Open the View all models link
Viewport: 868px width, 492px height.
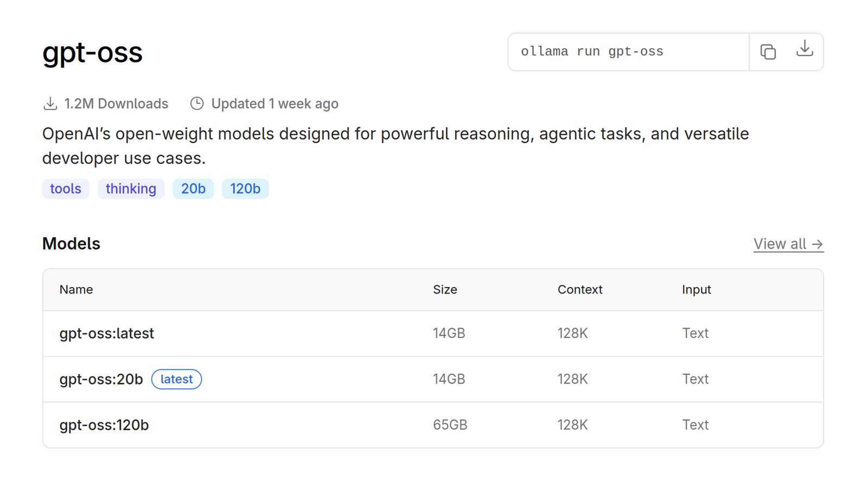pyautogui.click(x=780, y=244)
